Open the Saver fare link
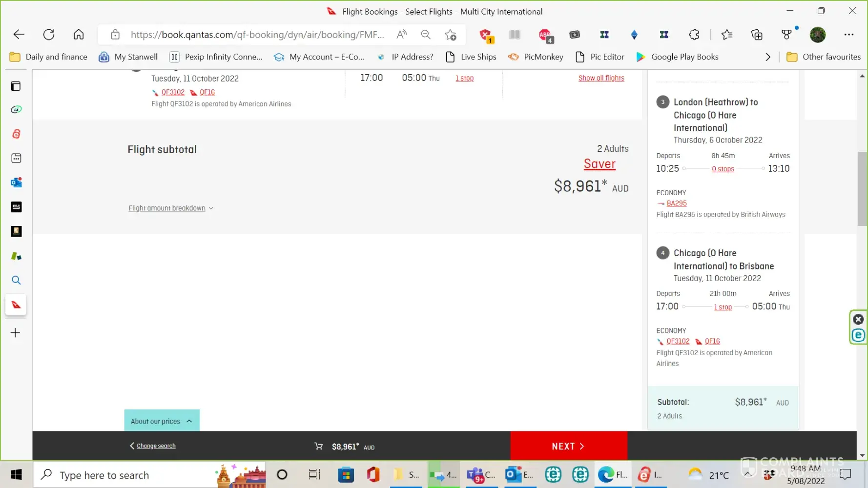This screenshot has width=868, height=488. point(599,164)
